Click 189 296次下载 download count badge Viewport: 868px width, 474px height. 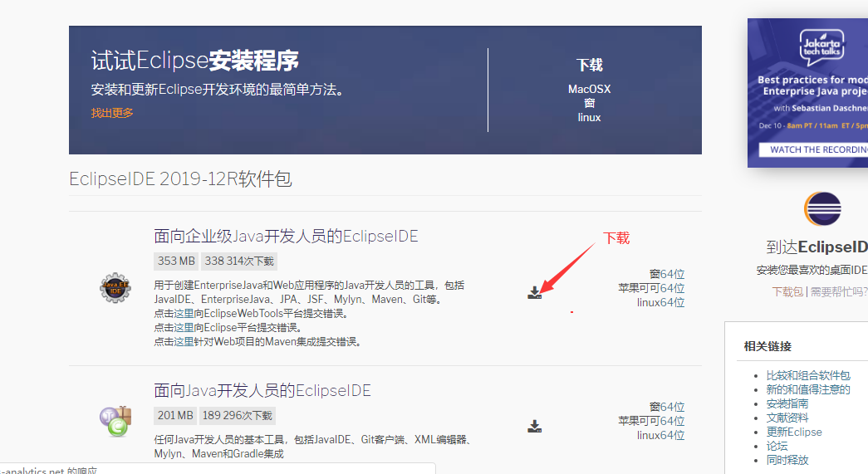(x=237, y=415)
